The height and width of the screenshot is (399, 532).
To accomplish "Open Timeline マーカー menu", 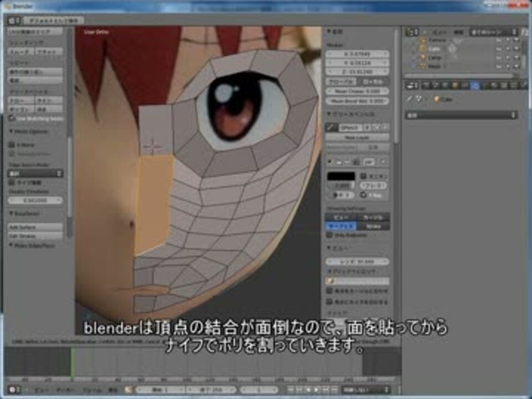I will 65,390.
